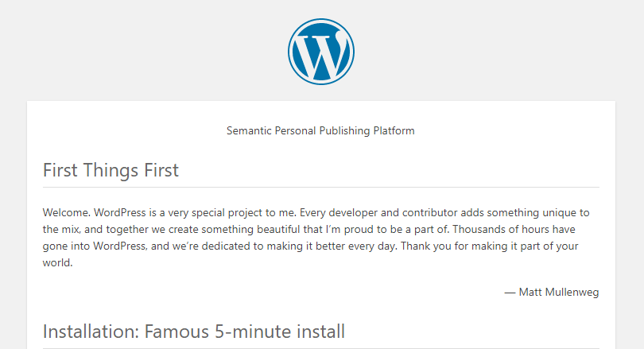
Task: Click the divider line under First Things First
Action: point(320,188)
